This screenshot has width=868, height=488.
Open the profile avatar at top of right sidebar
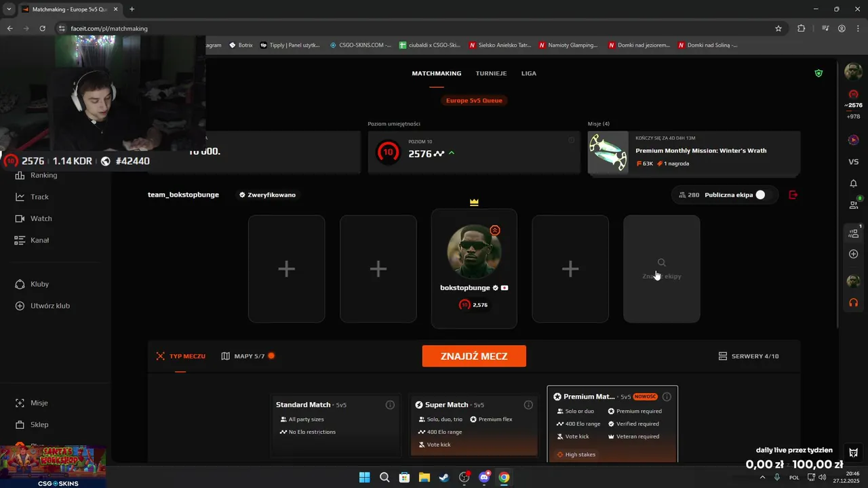(853, 71)
